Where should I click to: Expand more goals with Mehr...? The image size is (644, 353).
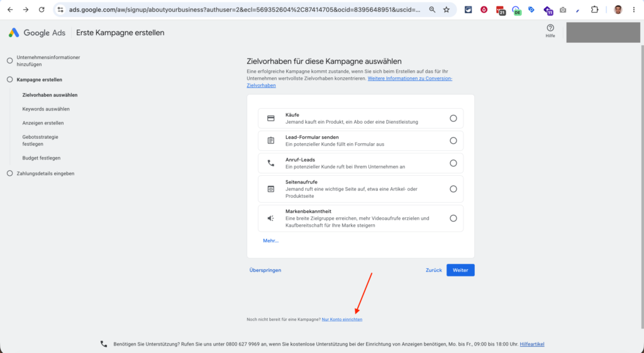270,241
